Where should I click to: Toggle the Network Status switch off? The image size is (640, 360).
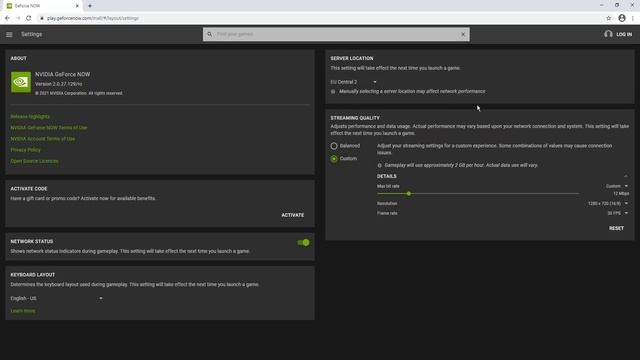tap(303, 242)
